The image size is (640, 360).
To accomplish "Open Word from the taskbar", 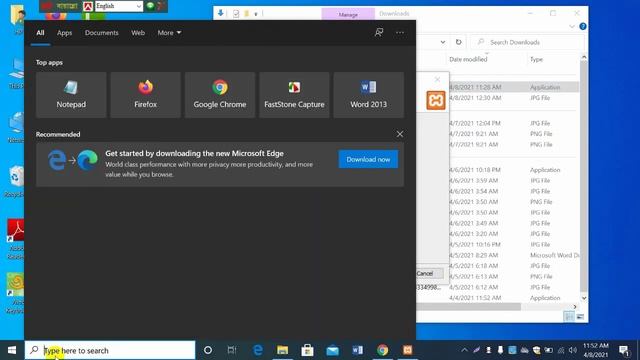I will [358, 350].
